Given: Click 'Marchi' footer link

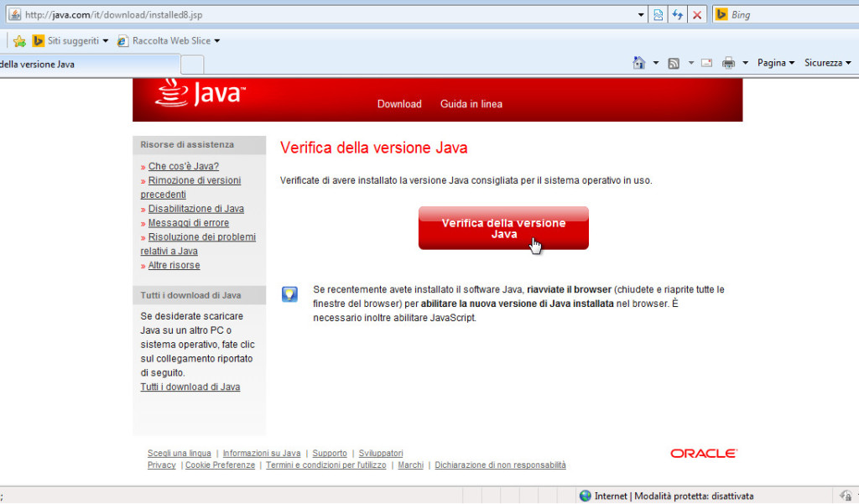Looking at the screenshot, I should click(x=410, y=465).
